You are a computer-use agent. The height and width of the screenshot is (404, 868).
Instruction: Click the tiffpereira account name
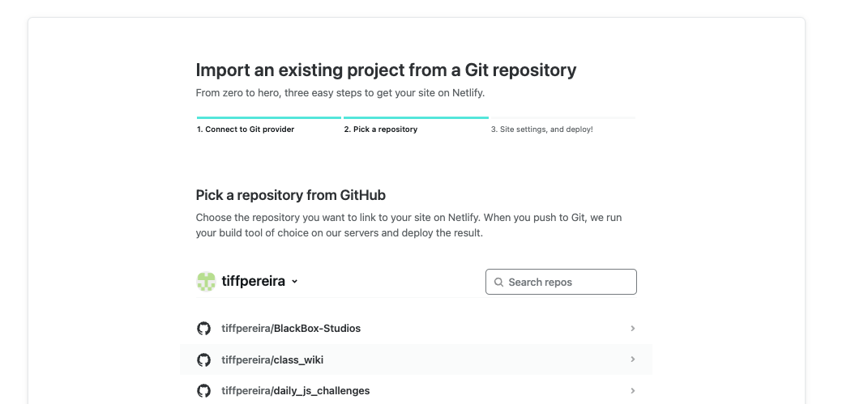click(254, 281)
